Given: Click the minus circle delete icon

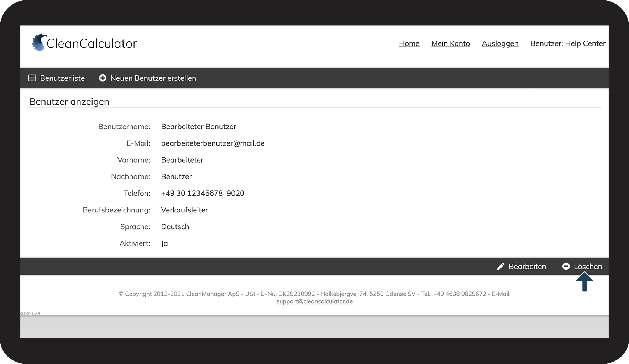Looking at the screenshot, I should click(x=566, y=266).
